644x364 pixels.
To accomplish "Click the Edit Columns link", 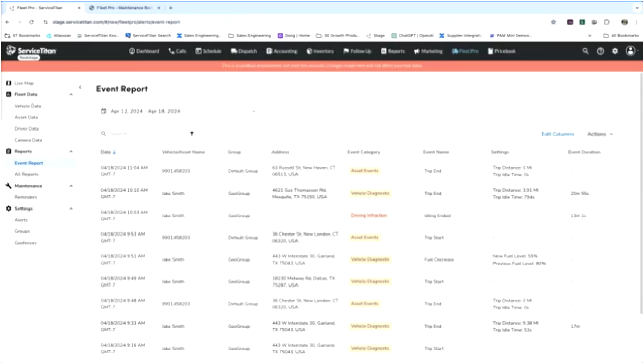I will (x=559, y=134).
